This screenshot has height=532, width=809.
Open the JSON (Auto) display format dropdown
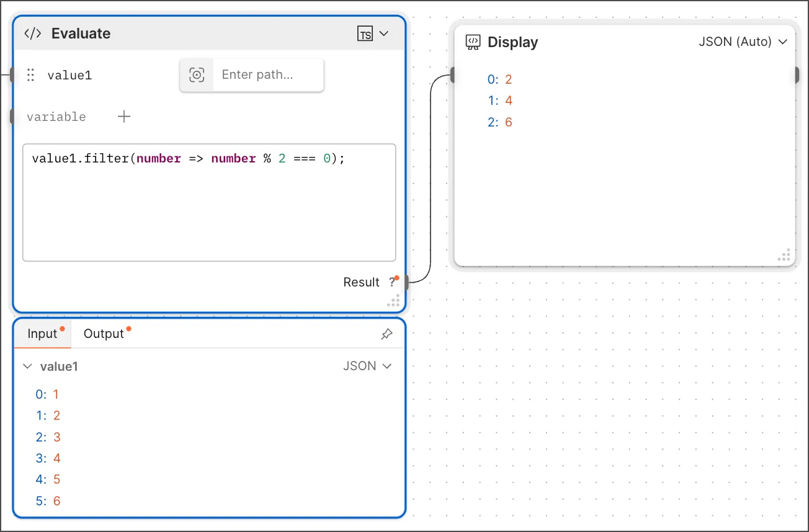click(x=743, y=42)
